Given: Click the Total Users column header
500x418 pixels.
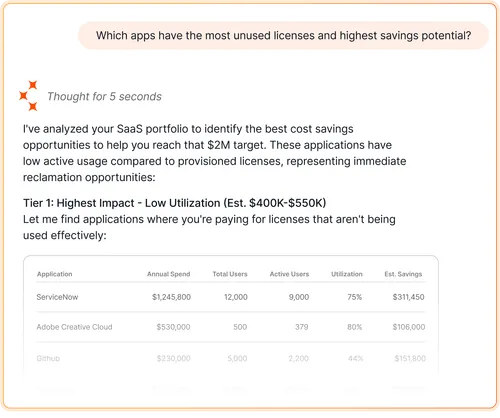Looking at the screenshot, I should coord(230,274).
